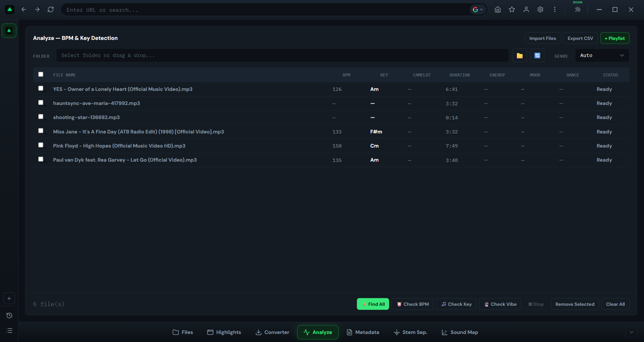The image size is (644, 342).
Task: Click the Find All button
Action: pos(373,304)
